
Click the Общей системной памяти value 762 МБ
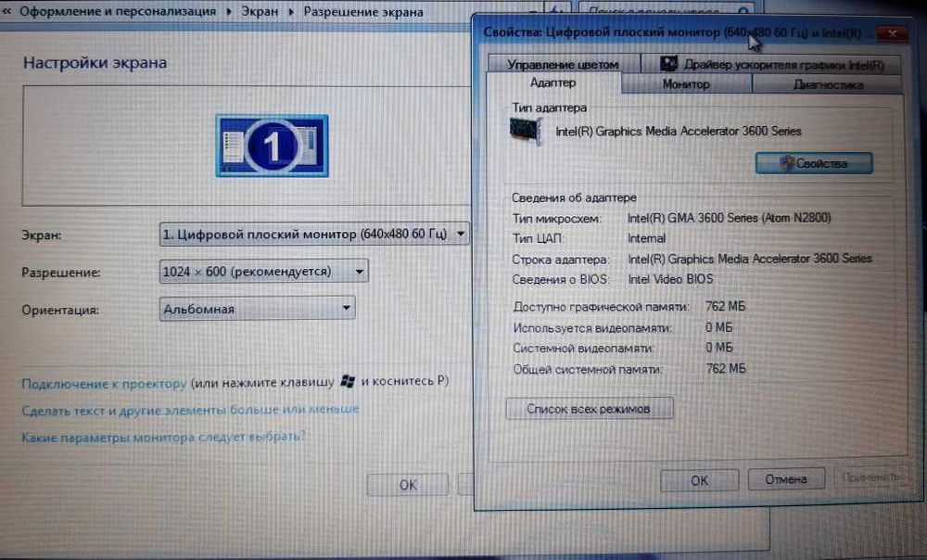pyautogui.click(x=726, y=368)
